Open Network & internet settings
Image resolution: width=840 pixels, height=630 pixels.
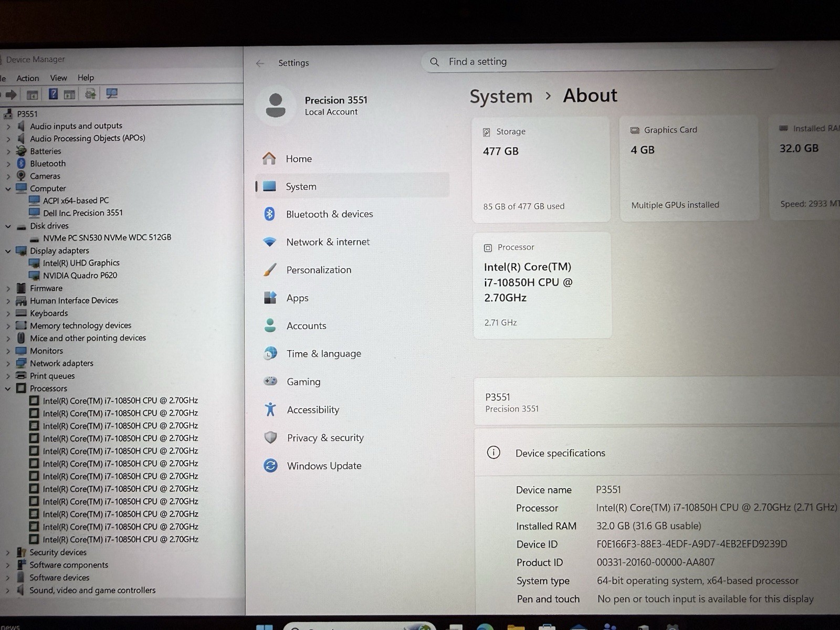pyautogui.click(x=352, y=242)
